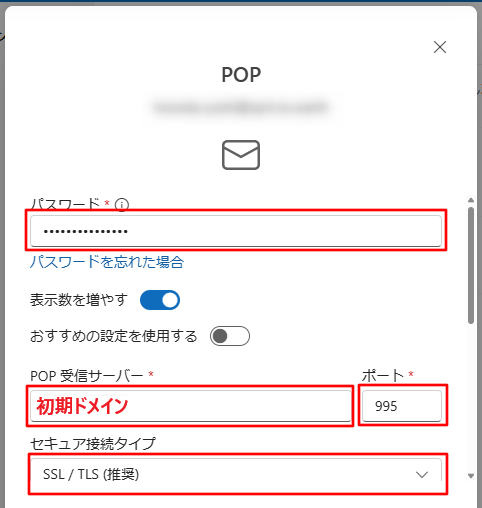Click the info icon beside パスワード label
The width and height of the screenshot is (482, 508).
(x=122, y=204)
